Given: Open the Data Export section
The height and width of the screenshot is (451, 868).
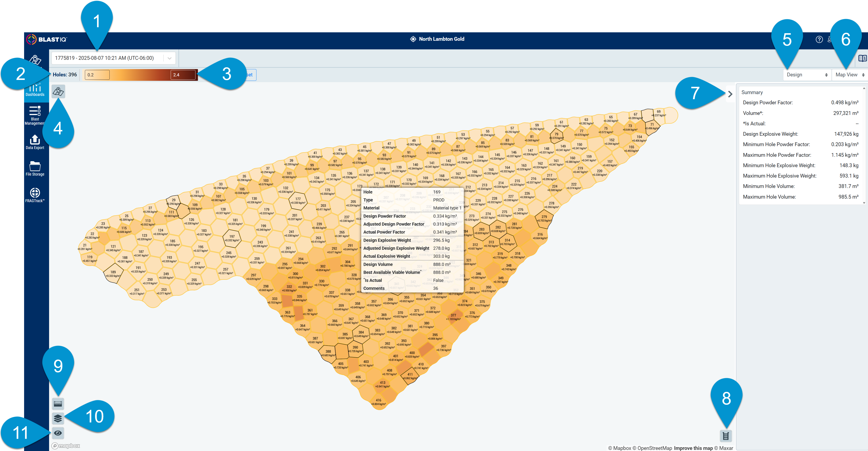Looking at the screenshot, I should tap(35, 141).
